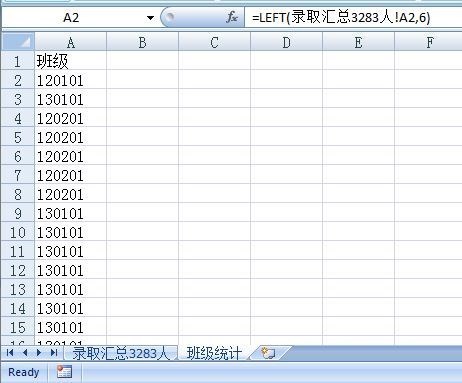
Task: Click the Name Box showing A2
Action: point(71,17)
